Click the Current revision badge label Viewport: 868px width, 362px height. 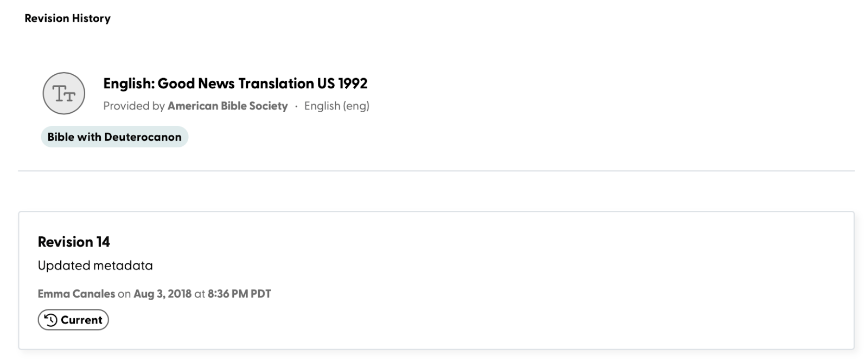[x=81, y=320]
